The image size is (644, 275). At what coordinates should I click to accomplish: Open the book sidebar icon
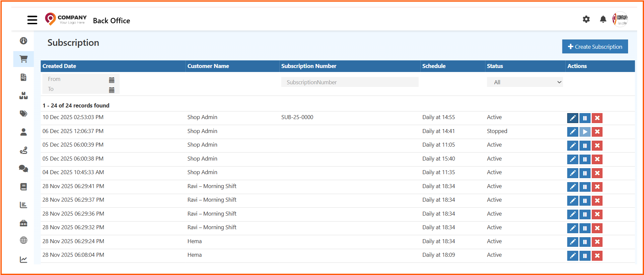coord(24,187)
